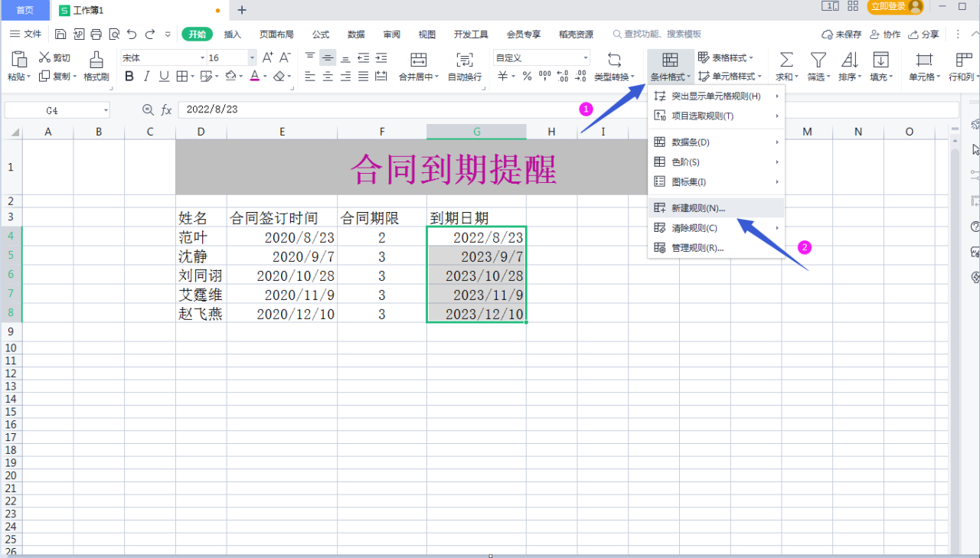Decrease font size with A- icon
The width and height of the screenshot is (980, 558).
pos(285,57)
